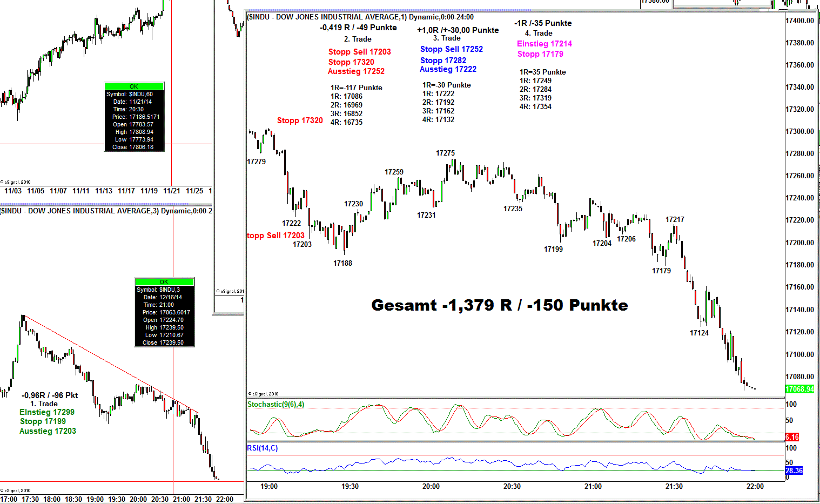The height and width of the screenshot is (504, 820).
Task: Click the 1-minute Dow Jones chart title
Action: [x=360, y=17]
